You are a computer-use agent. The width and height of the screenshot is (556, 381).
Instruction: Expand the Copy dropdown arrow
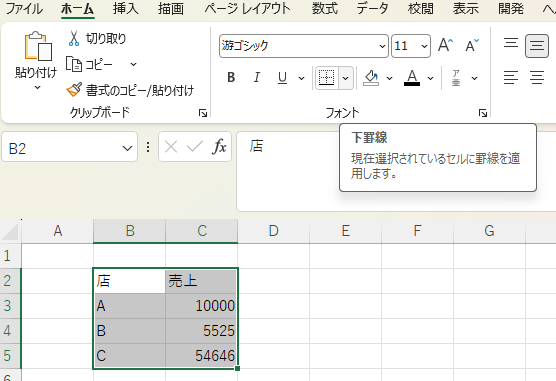[133, 65]
